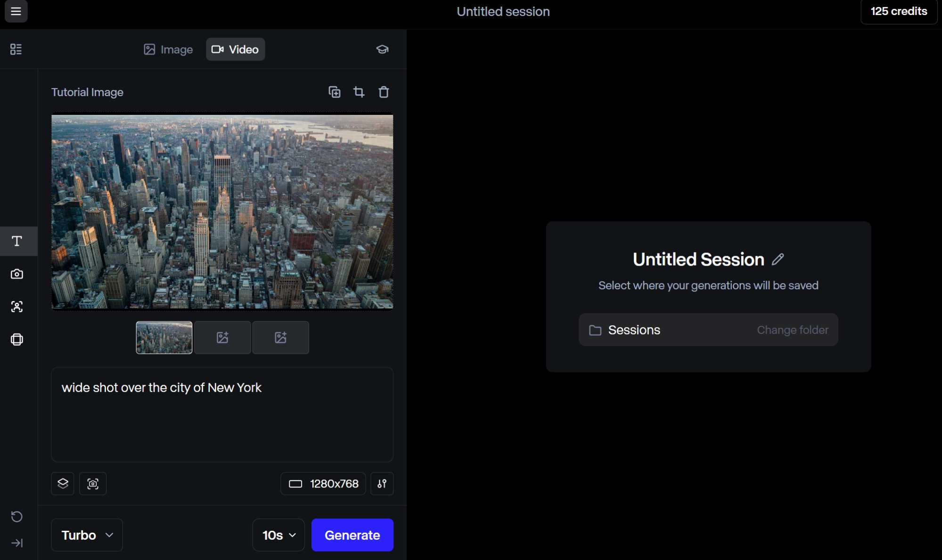The height and width of the screenshot is (560, 942).
Task: Click the blue Generate button
Action: pyautogui.click(x=352, y=535)
